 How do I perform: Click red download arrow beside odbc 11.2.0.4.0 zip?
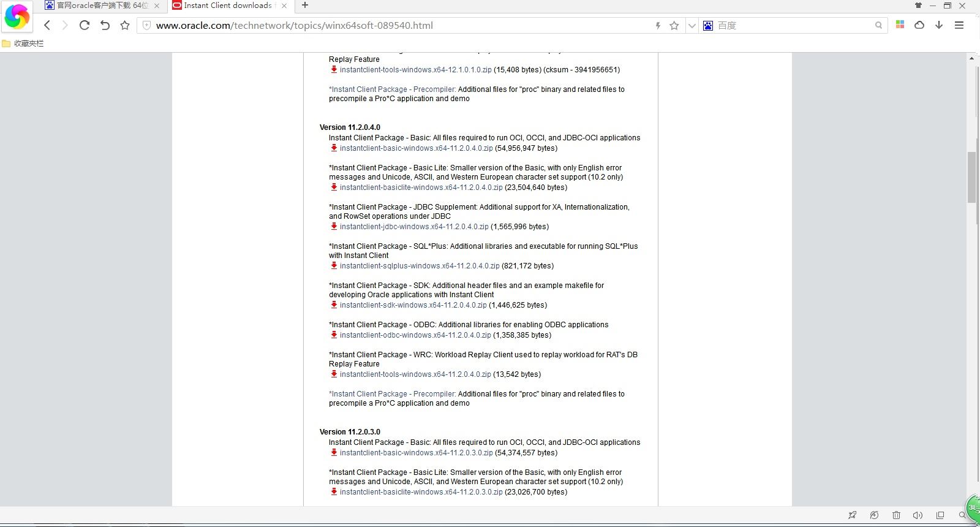(x=334, y=335)
